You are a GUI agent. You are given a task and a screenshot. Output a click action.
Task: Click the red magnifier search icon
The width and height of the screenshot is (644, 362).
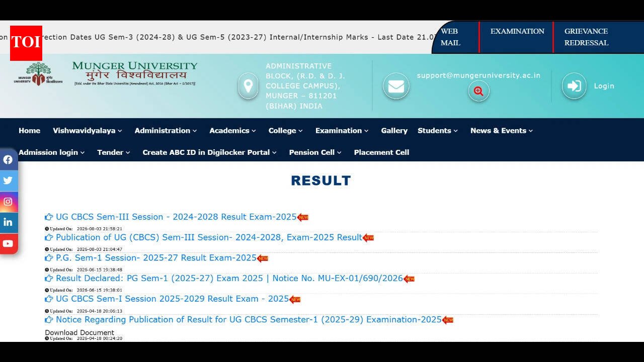point(478,91)
